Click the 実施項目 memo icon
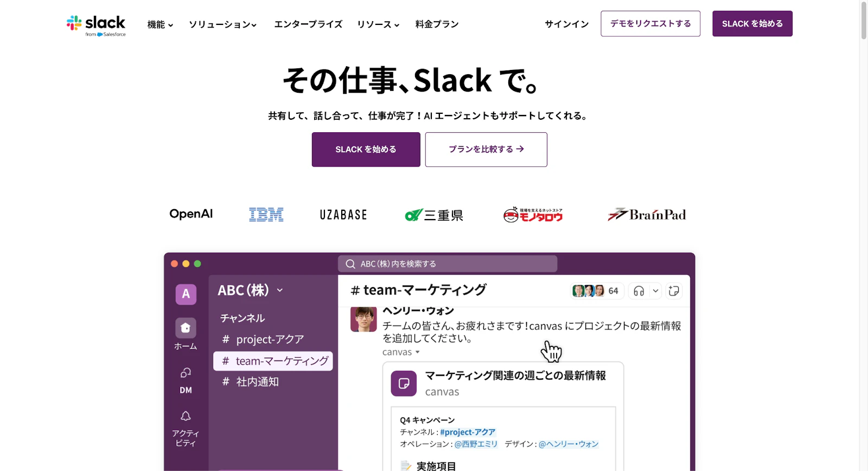The width and height of the screenshot is (868, 471). coord(406,466)
